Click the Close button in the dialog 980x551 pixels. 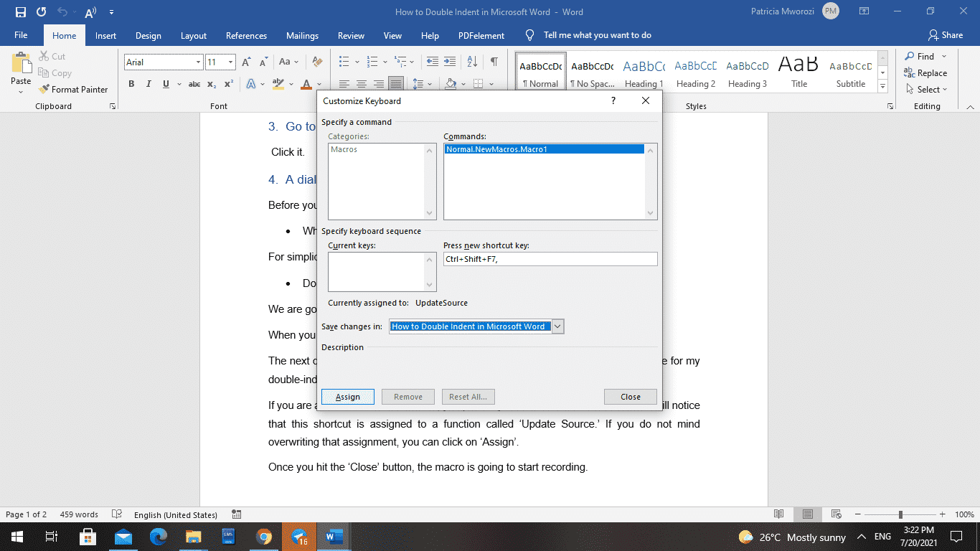(631, 397)
